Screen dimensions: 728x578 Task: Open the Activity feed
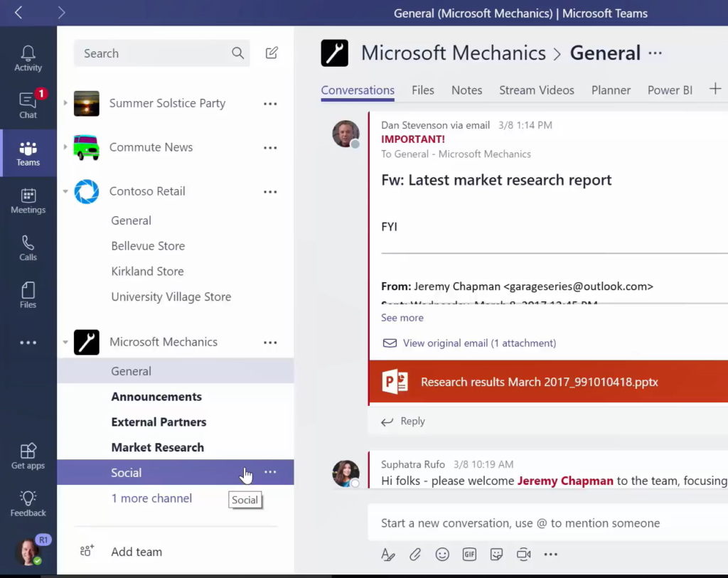[28, 58]
